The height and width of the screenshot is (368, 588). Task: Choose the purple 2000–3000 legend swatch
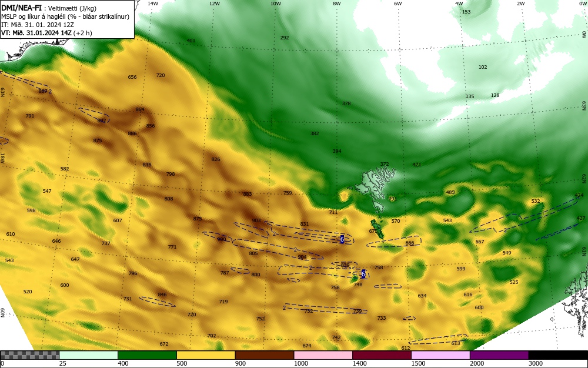click(x=499, y=355)
